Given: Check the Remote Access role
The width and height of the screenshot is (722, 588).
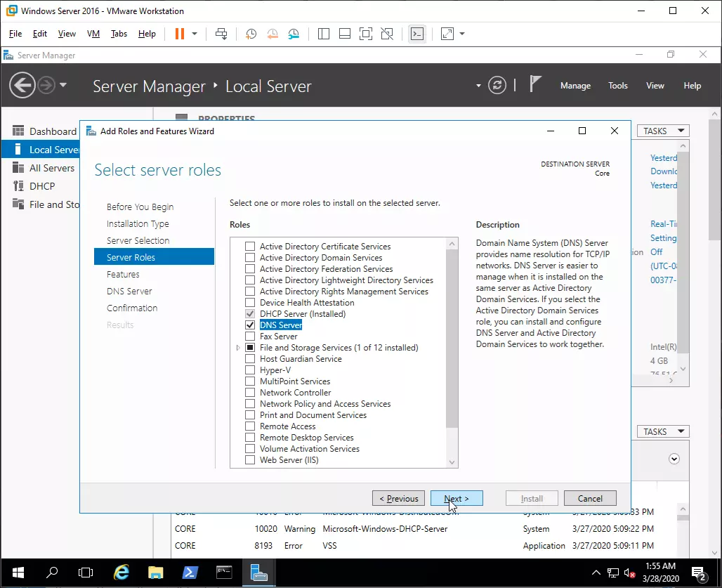Looking at the screenshot, I should click(250, 426).
